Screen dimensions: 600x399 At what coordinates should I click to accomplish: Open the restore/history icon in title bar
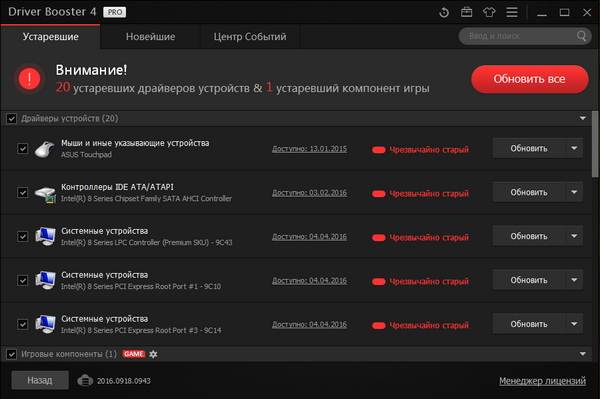click(x=444, y=13)
